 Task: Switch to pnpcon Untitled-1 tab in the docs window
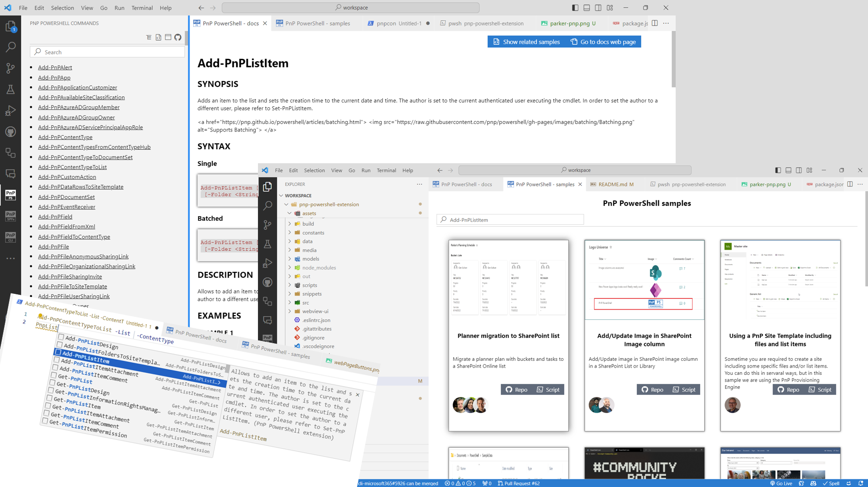click(398, 23)
